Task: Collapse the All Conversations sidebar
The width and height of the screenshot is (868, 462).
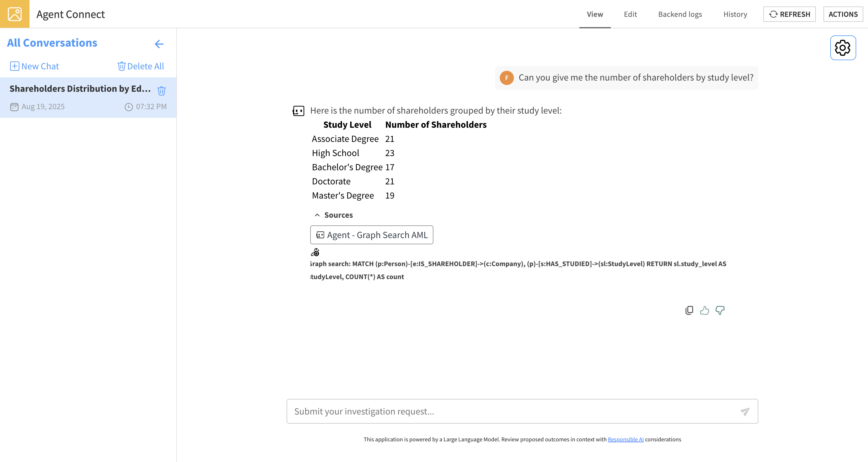Action: (x=159, y=44)
